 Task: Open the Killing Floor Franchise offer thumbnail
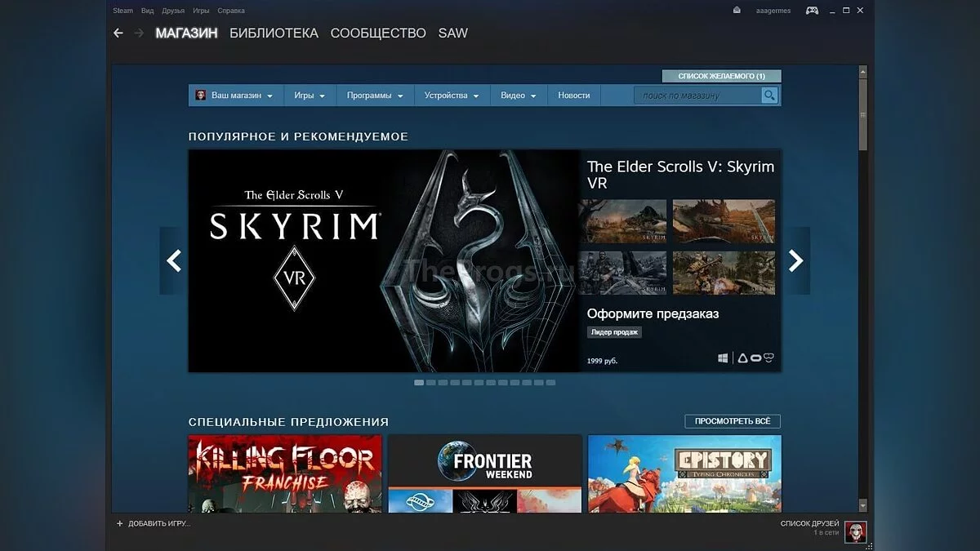pos(285,473)
